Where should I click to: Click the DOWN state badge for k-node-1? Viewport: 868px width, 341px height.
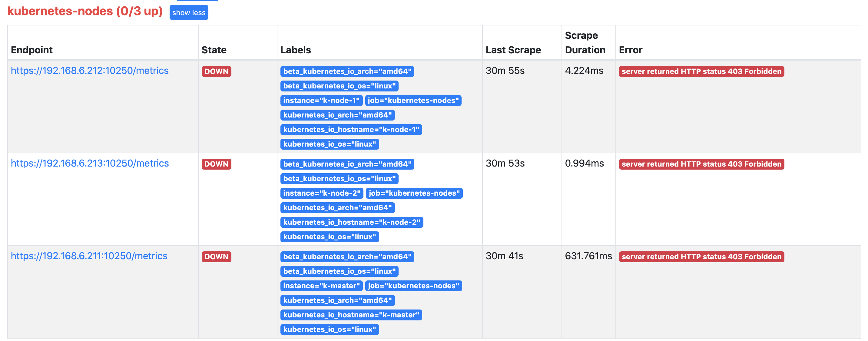tap(216, 71)
